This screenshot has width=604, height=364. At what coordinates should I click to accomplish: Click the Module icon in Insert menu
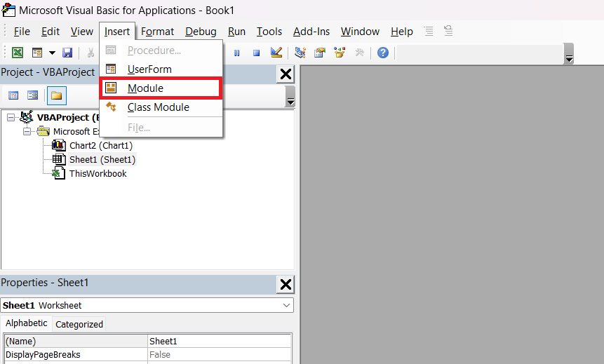111,88
